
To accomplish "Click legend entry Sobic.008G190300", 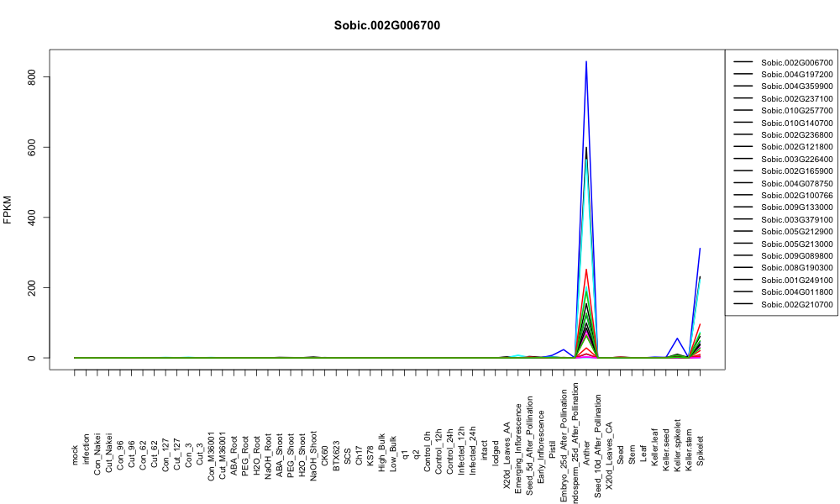I will coord(797,268).
